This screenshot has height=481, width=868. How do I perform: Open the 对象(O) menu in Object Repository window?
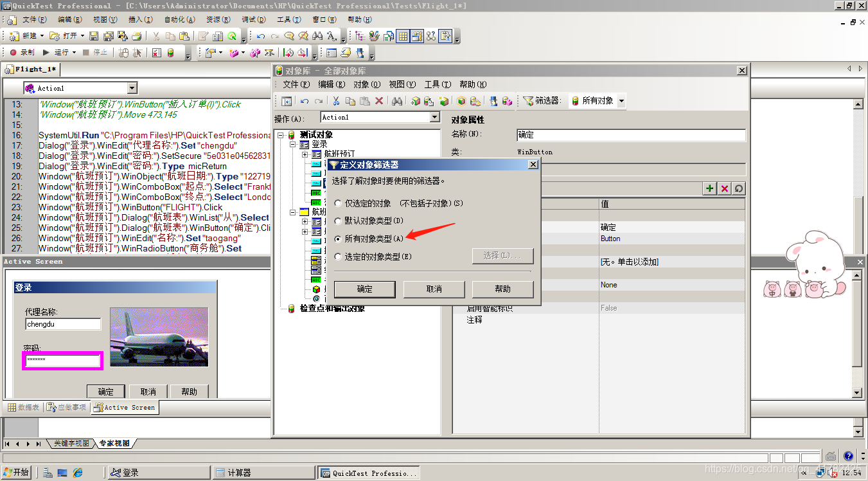367,84
